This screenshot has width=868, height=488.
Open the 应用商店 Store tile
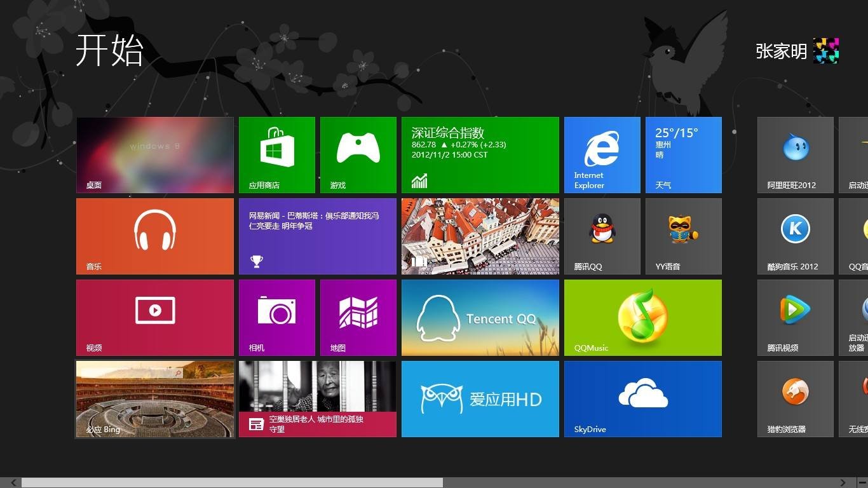[x=276, y=154]
